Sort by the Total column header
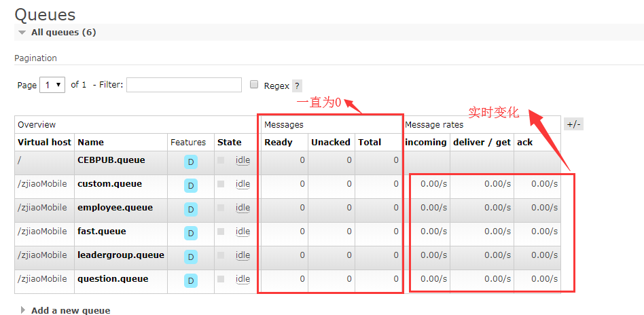The height and width of the screenshot is (315, 644). [370, 143]
